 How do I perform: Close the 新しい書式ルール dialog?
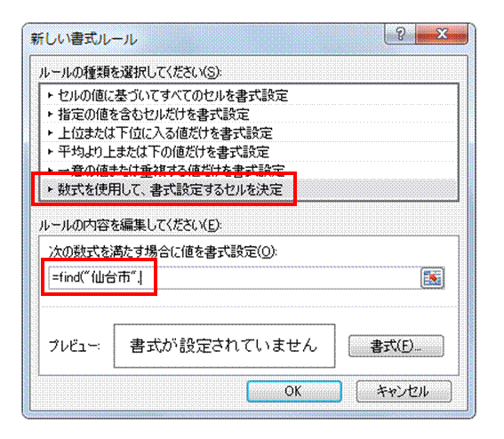click(442, 34)
